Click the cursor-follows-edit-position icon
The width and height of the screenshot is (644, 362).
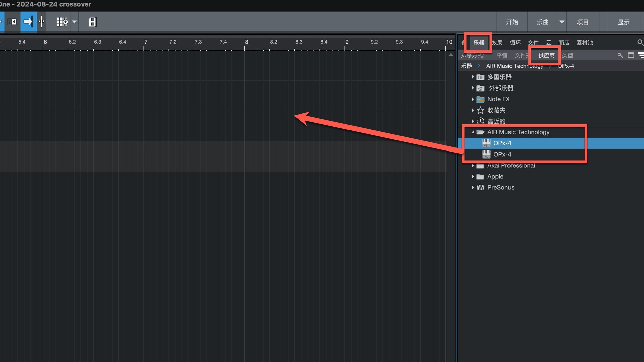(x=12, y=22)
